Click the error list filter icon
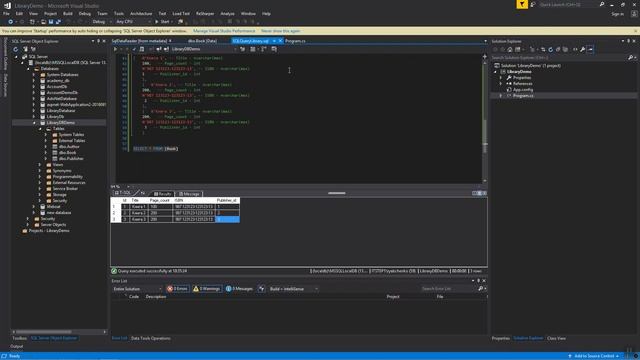The width and height of the screenshot is (640, 360). coord(261,289)
